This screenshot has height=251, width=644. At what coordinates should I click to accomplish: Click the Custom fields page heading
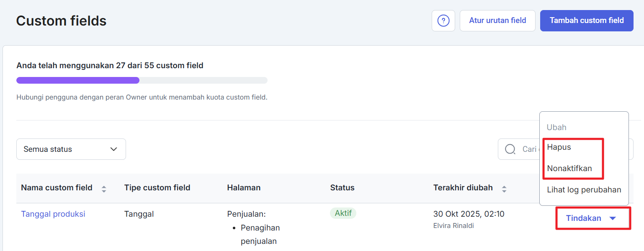point(61,20)
